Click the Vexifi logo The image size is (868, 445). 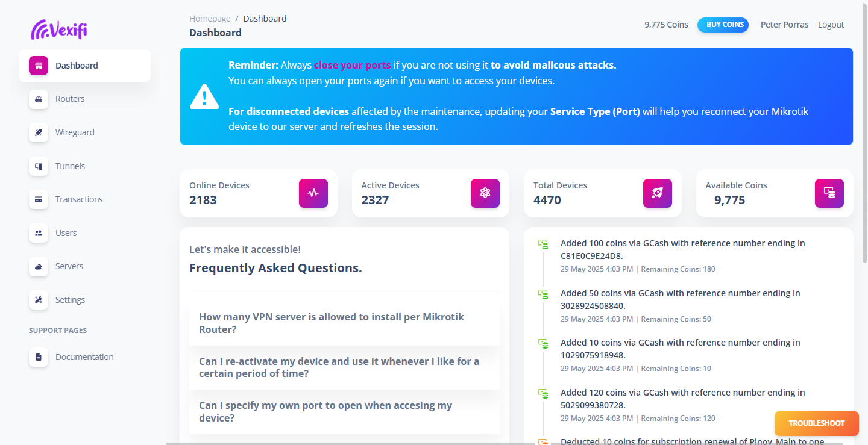coord(59,29)
